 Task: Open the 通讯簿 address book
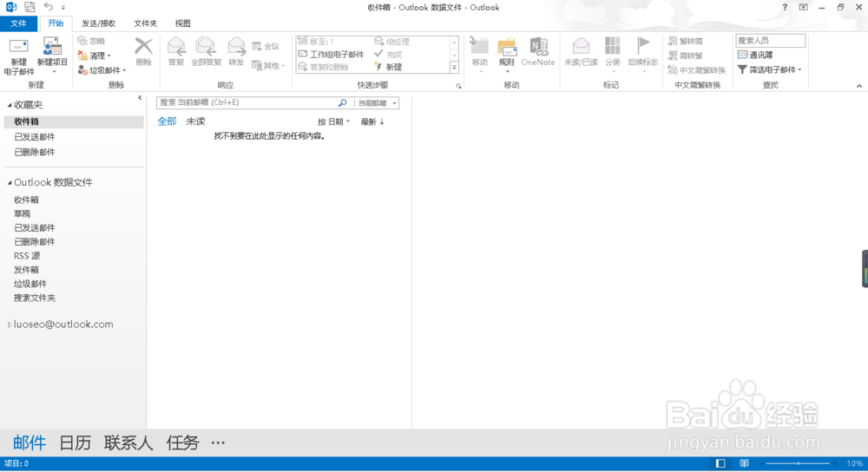(x=755, y=55)
